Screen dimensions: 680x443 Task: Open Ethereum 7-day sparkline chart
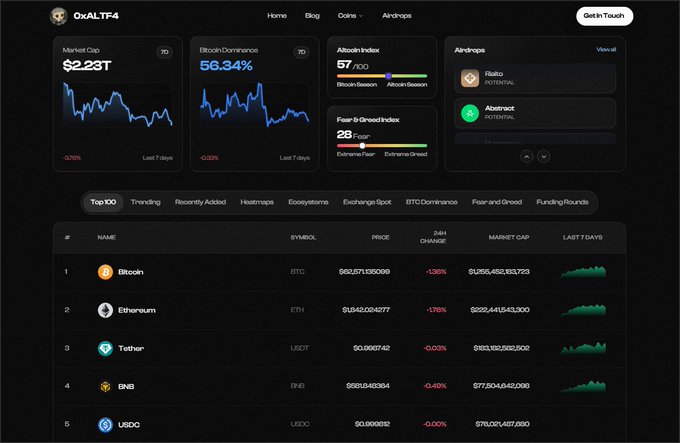(x=583, y=310)
